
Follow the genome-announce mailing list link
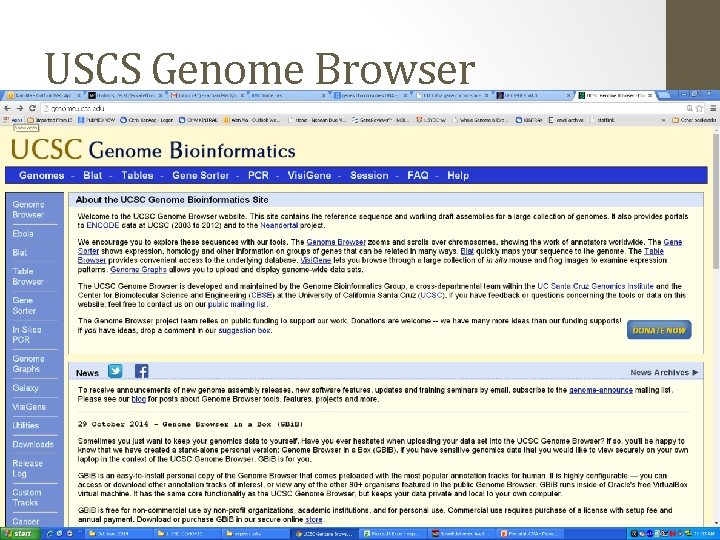(601, 390)
